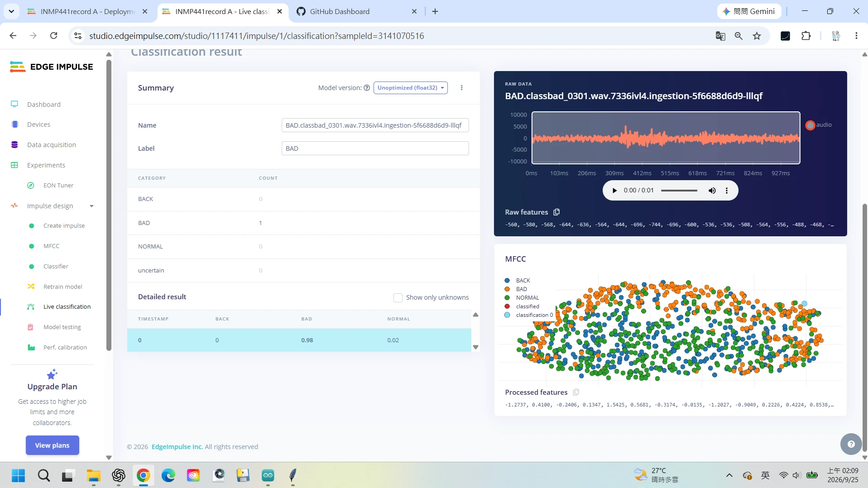Viewport: 868px width, 488px height.
Task: Toggle Show only unknowns checkbox
Action: (x=398, y=297)
